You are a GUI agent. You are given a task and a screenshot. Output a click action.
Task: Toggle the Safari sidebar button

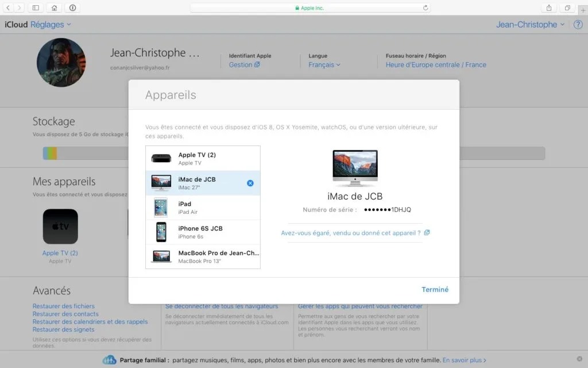click(36, 7)
